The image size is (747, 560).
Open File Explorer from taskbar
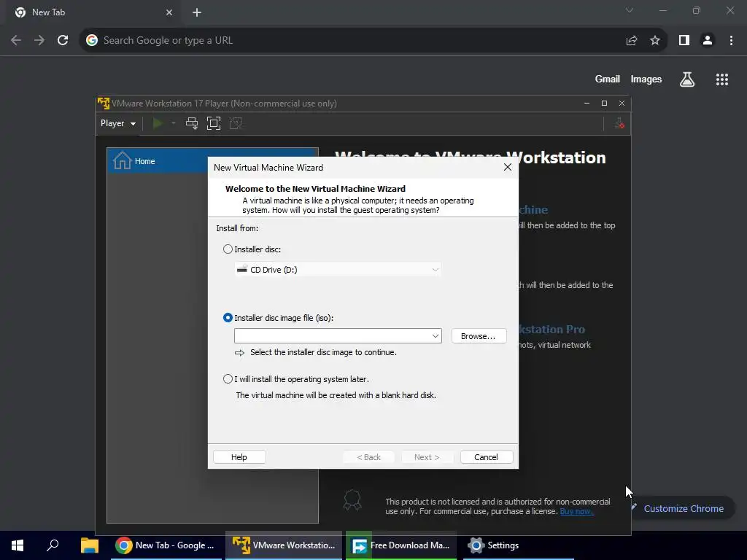coord(89,545)
